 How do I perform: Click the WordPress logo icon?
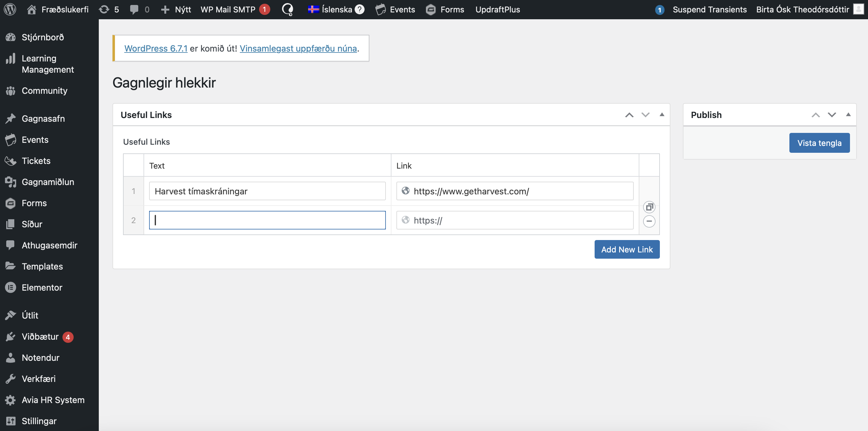(x=10, y=9)
